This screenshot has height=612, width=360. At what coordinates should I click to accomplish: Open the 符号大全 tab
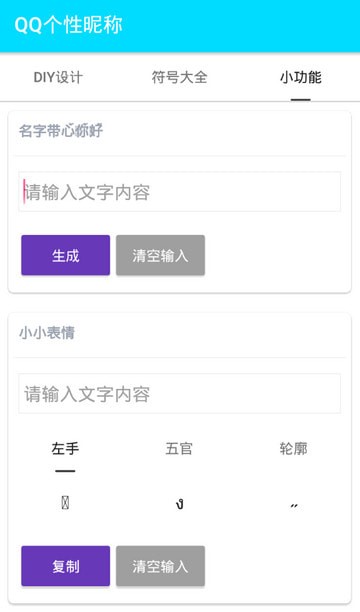pyautogui.click(x=180, y=77)
